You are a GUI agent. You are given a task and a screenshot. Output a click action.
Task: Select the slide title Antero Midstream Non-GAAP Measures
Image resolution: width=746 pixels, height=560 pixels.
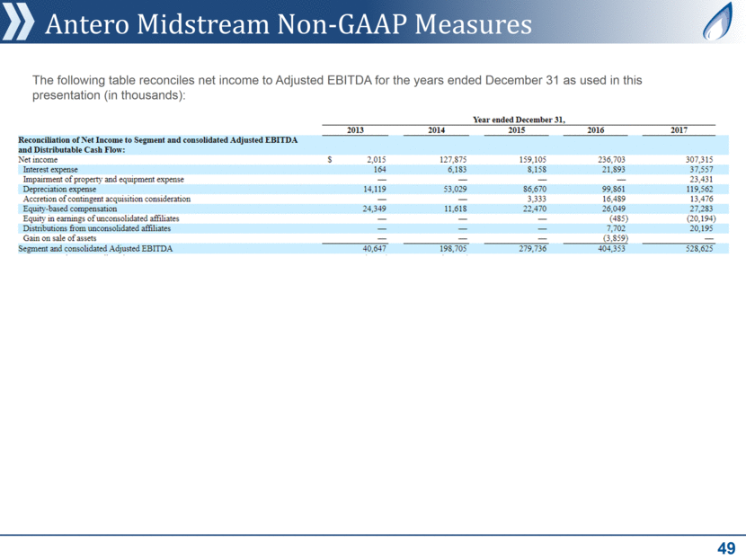[x=289, y=23]
